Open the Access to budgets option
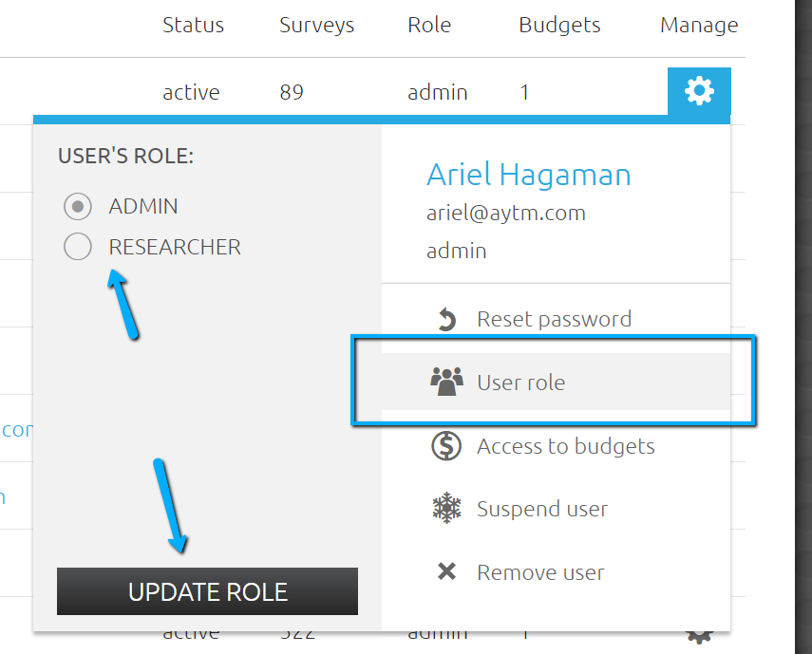812x654 pixels. coord(565,446)
